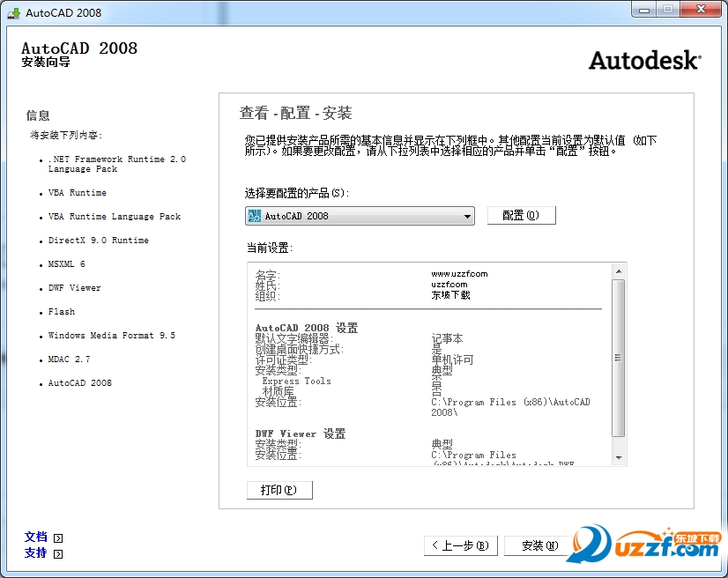Click the '记事本' text editor value
The image size is (728, 578).
447,338
